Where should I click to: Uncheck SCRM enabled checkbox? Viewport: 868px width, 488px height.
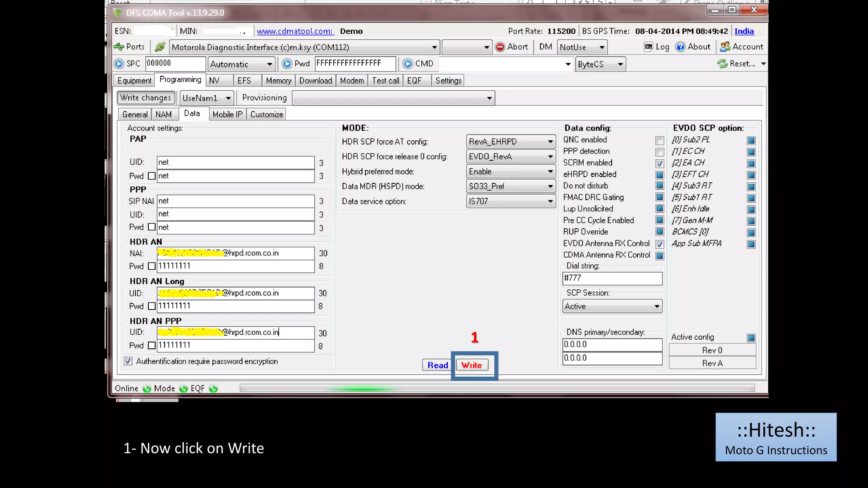(659, 164)
